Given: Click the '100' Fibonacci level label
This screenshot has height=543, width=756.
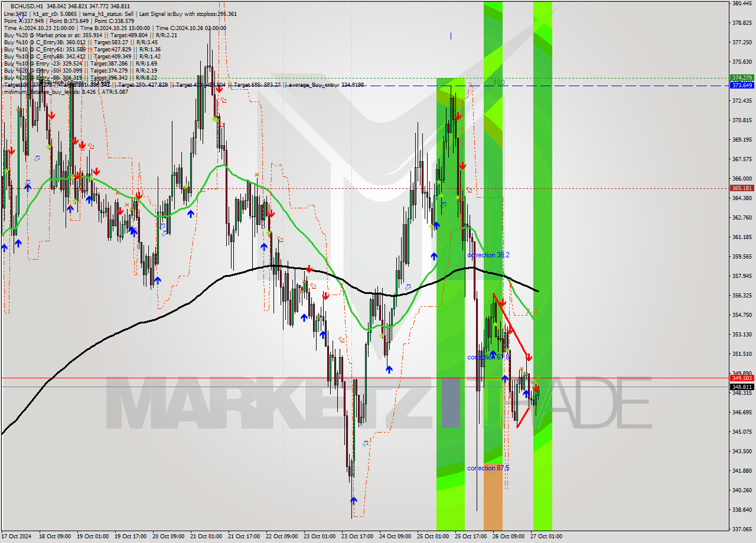Looking at the screenshot, I should pos(498,83).
